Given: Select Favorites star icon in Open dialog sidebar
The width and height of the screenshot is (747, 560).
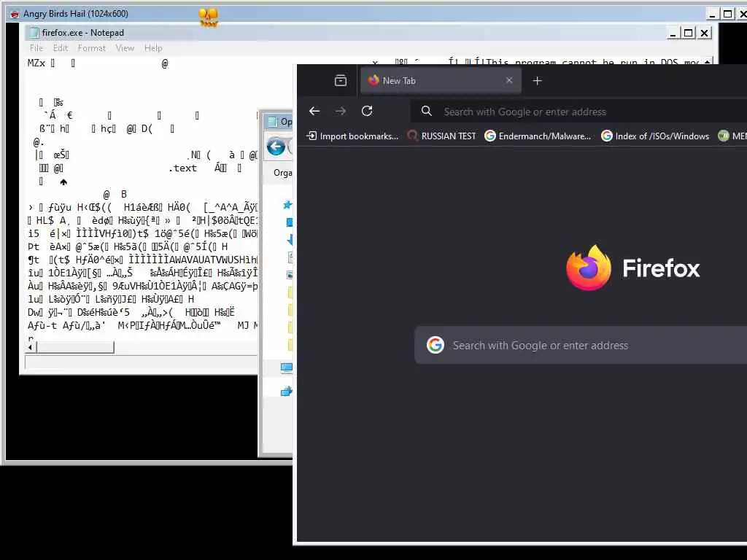Looking at the screenshot, I should pyautogui.click(x=287, y=205).
